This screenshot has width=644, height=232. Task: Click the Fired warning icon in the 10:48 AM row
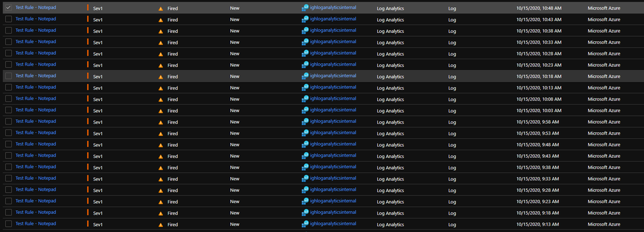161,8
